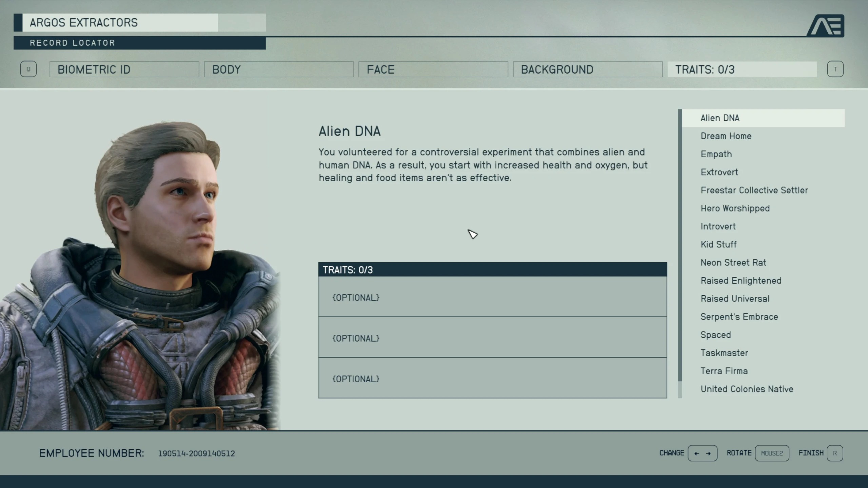Screen dimensions: 868x488
Task: Click the third Optional trait slot
Action: 493,378
